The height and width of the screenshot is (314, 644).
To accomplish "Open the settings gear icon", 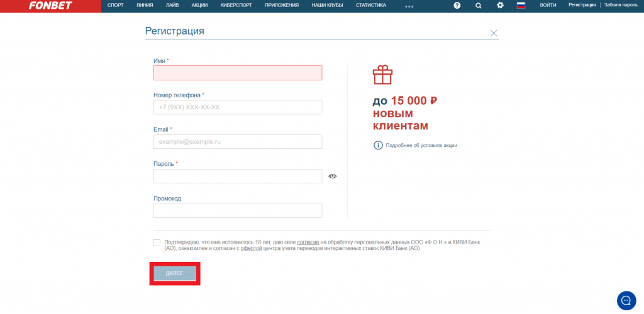I will (x=500, y=6).
